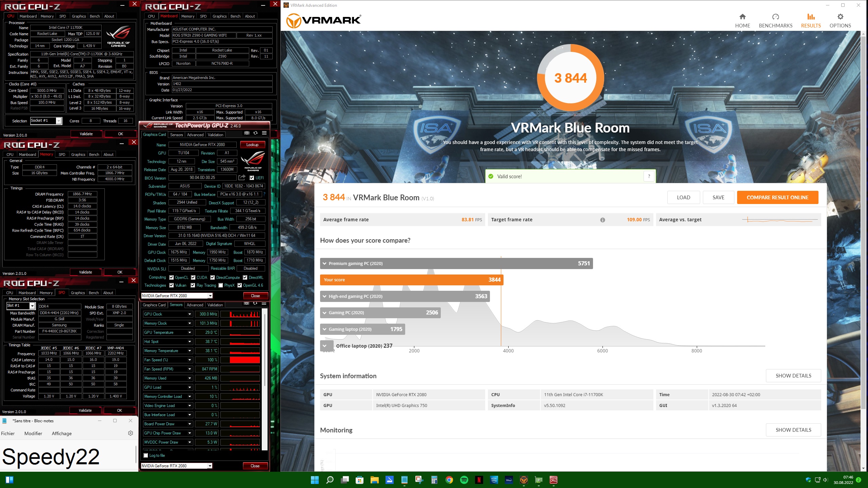
Task: Open GPU Clock sensor dropdown
Action: pos(190,314)
